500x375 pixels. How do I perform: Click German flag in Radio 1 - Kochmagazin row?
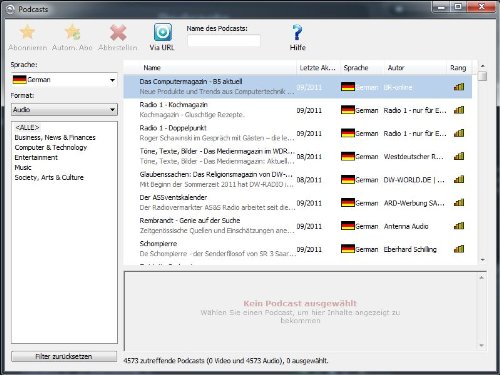pyautogui.click(x=348, y=110)
